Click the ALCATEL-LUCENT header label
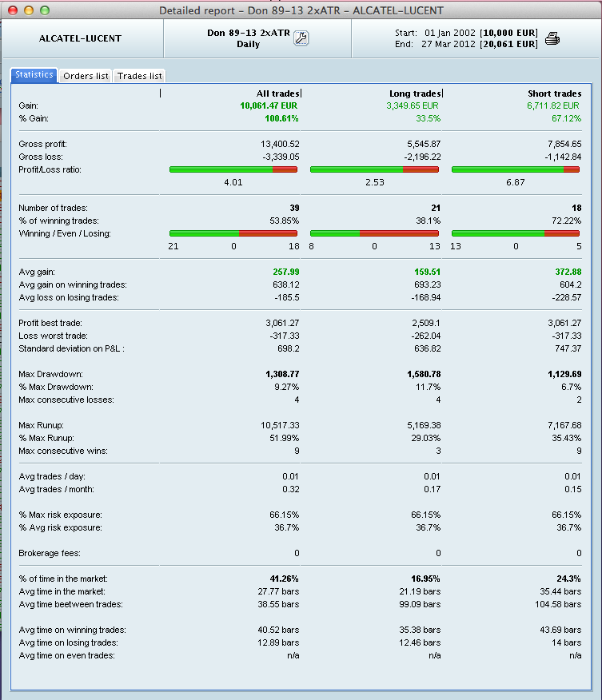Screen dimensions: 602x700 click(81, 38)
